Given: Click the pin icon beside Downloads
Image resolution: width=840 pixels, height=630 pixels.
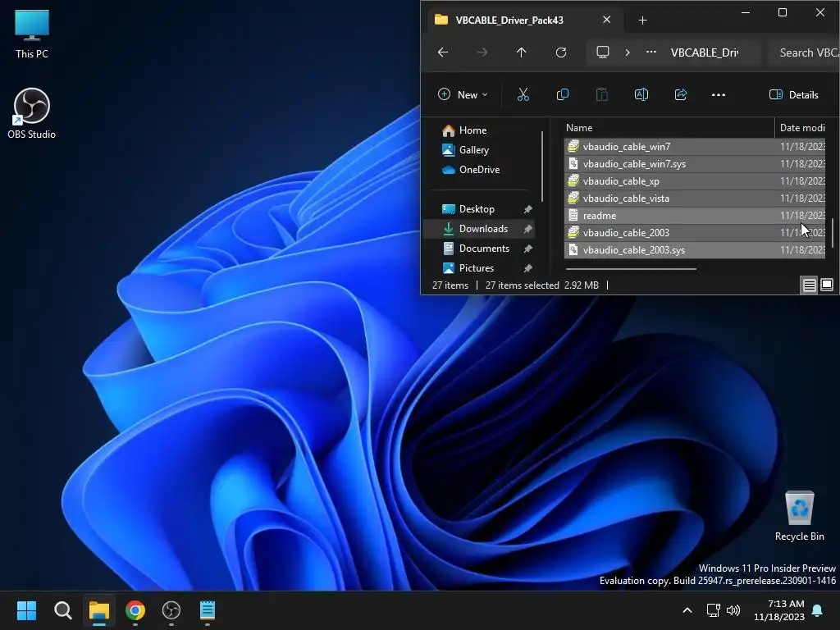Looking at the screenshot, I should tap(527, 229).
